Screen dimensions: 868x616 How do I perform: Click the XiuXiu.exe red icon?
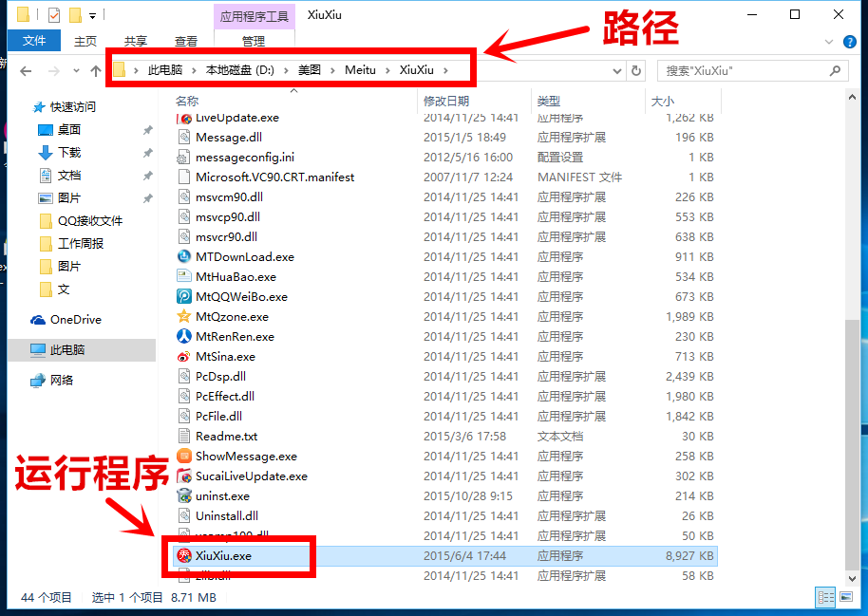184,555
